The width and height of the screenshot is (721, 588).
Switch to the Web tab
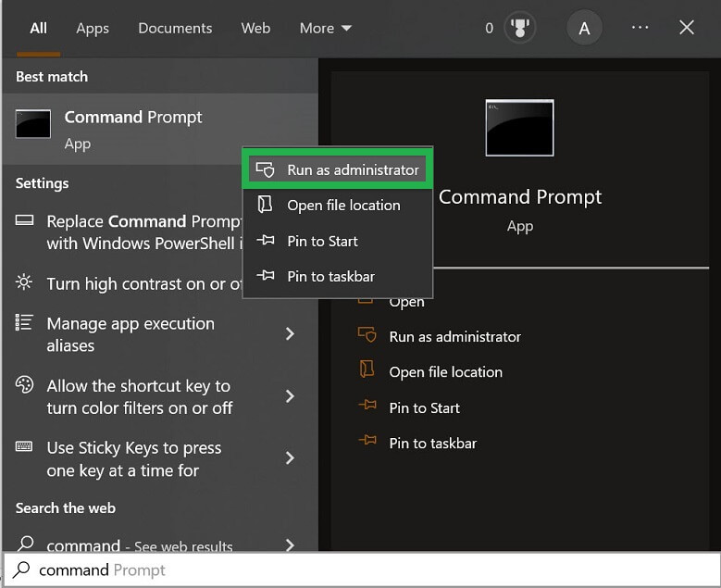tap(255, 28)
